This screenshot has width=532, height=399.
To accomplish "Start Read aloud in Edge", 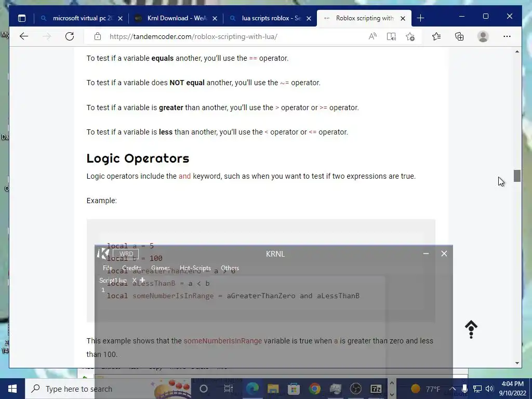I will point(373,36).
